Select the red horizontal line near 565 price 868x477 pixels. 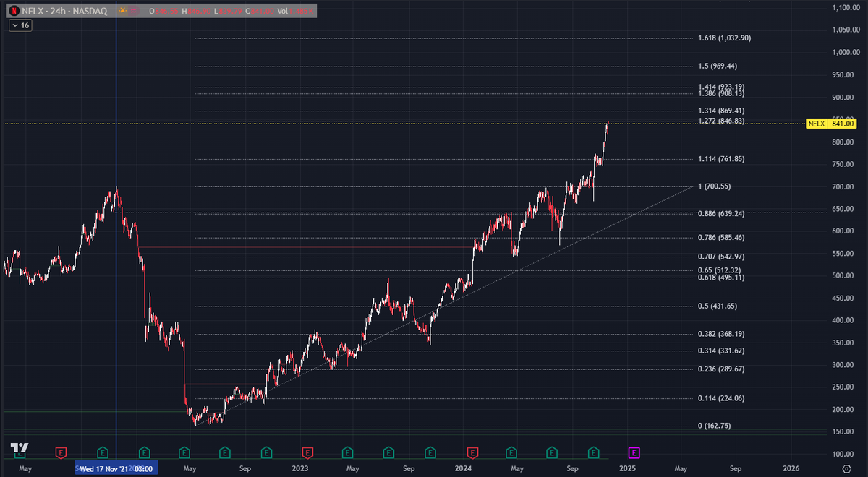304,246
